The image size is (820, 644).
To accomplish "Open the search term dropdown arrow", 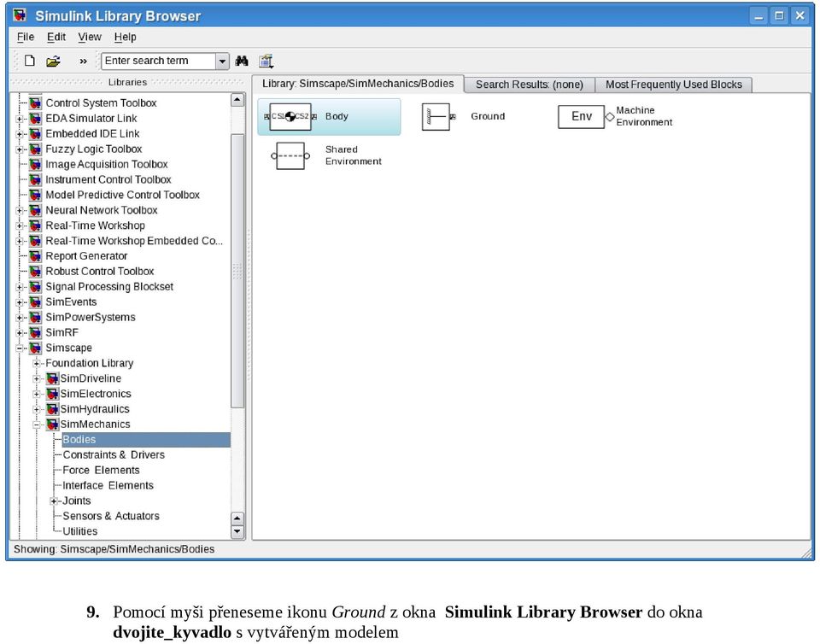I will [222, 61].
